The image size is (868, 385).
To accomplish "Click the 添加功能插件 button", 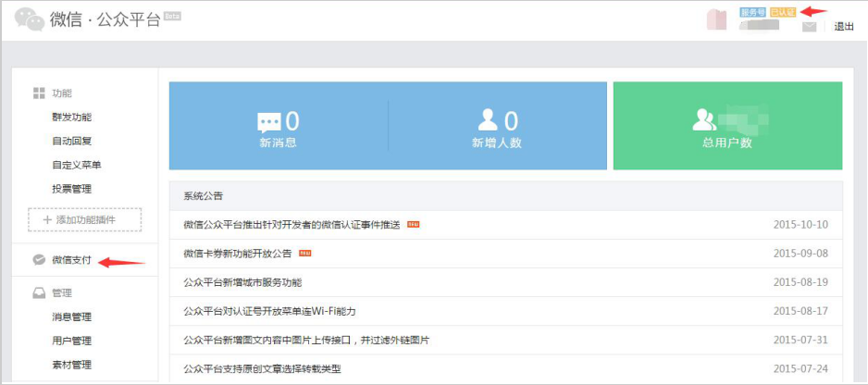I will [x=85, y=219].
